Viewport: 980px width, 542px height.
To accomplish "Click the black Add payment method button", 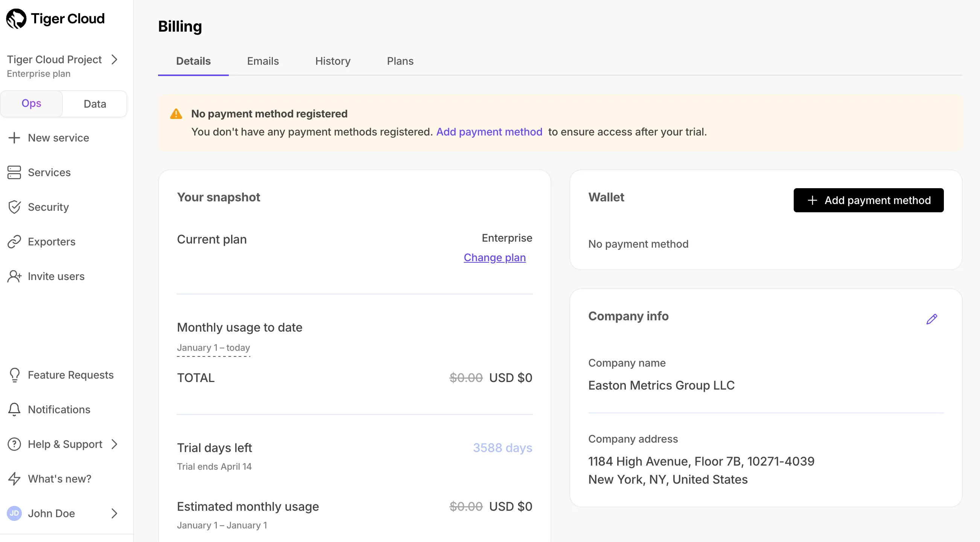I will 869,200.
